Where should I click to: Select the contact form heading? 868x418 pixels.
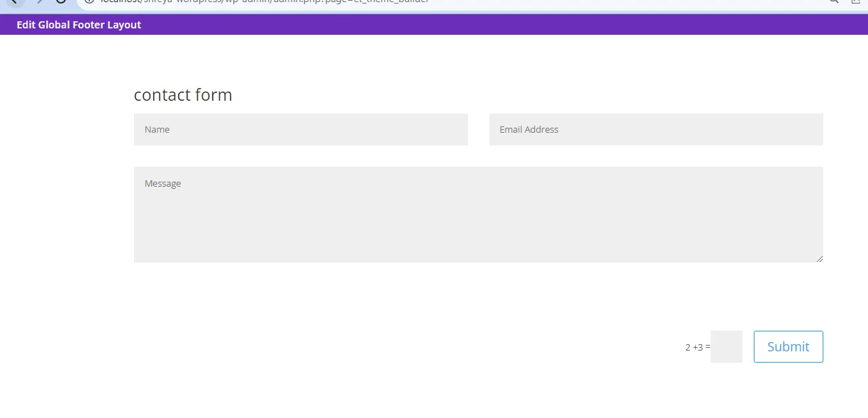(x=183, y=95)
